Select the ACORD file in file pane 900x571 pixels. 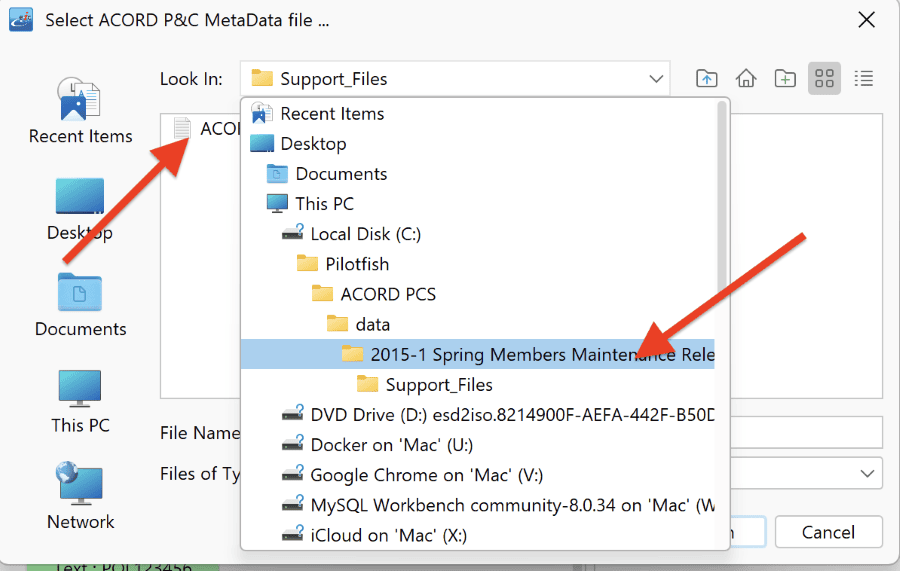[205, 128]
